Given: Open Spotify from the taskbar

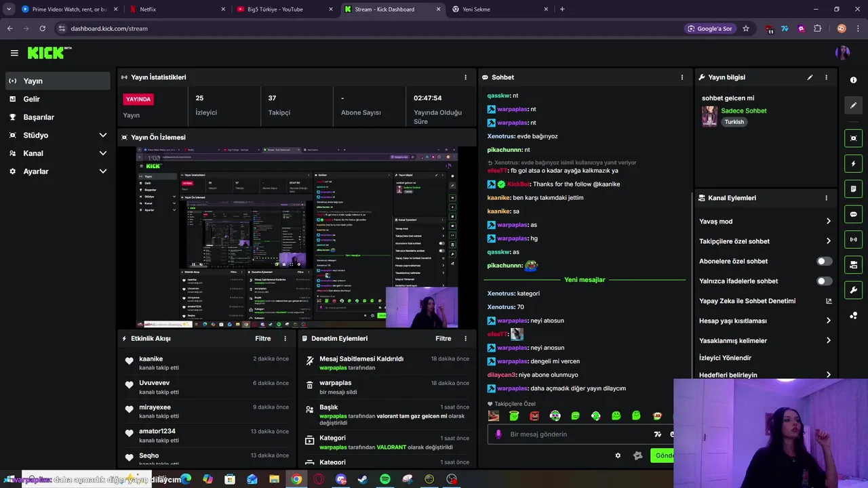Looking at the screenshot, I should point(385,479).
